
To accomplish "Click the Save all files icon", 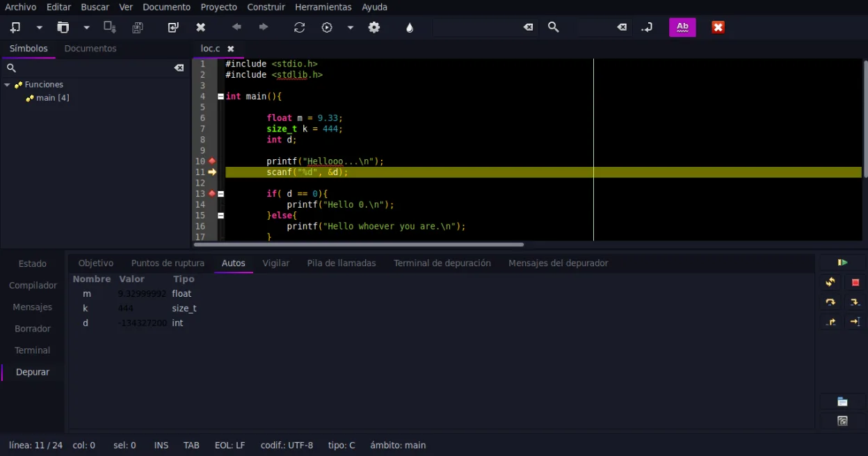I will coord(138,27).
